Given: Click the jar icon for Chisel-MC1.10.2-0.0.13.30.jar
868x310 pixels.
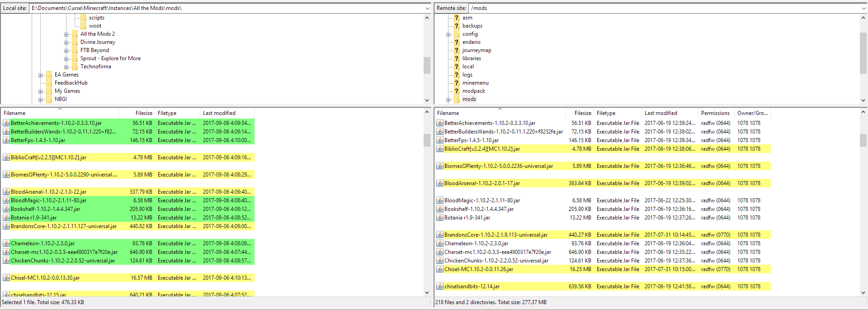Looking at the screenshot, I should point(6,278).
